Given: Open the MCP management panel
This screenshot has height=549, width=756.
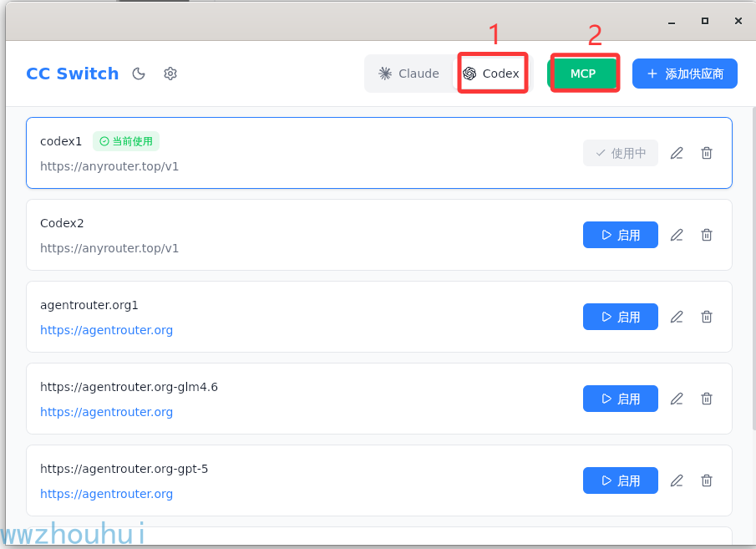Looking at the screenshot, I should pyautogui.click(x=584, y=74).
